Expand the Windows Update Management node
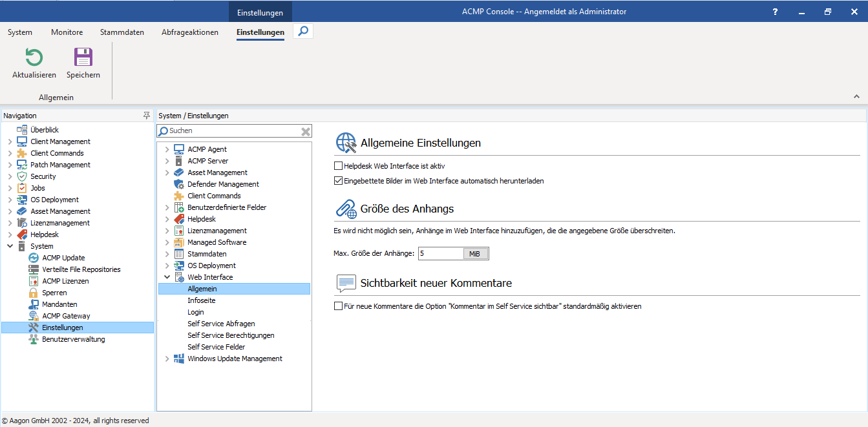Viewport: 868px width, 427px height. 167,359
